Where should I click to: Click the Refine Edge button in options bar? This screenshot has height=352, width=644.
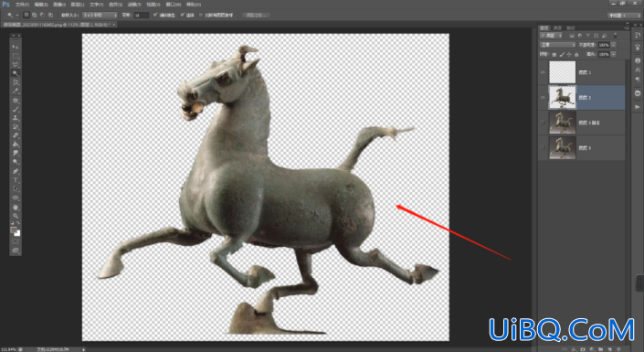tap(257, 16)
